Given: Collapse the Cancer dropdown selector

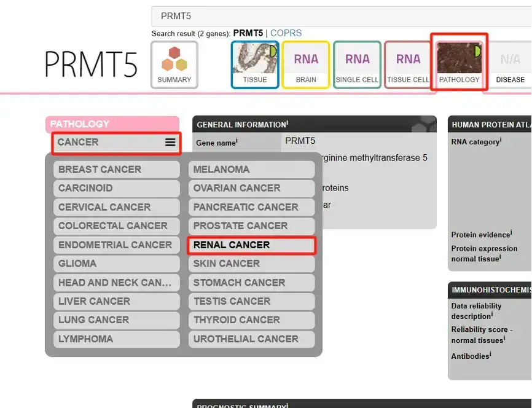Looking at the screenshot, I should [x=104, y=142].
